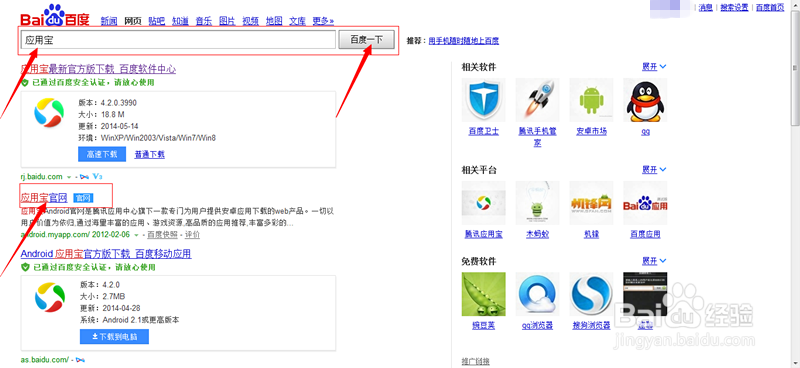Screen dimensions: 800x368
Task: Open 用手机随时随地上百度 recommendation link
Action: tap(464, 41)
